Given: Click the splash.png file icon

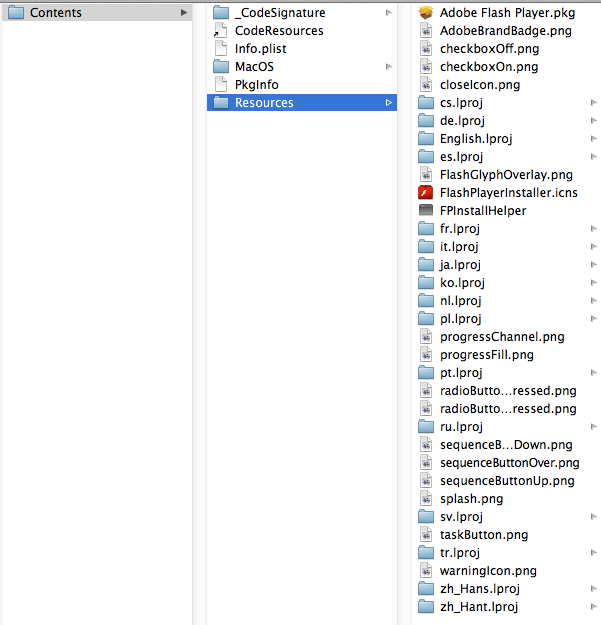Looking at the screenshot, I should (426, 499).
